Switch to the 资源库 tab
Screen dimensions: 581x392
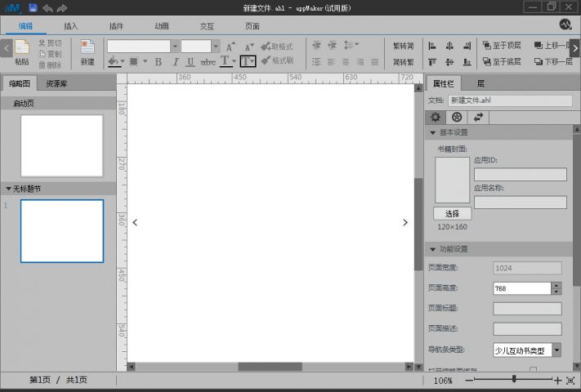pyautogui.click(x=57, y=83)
